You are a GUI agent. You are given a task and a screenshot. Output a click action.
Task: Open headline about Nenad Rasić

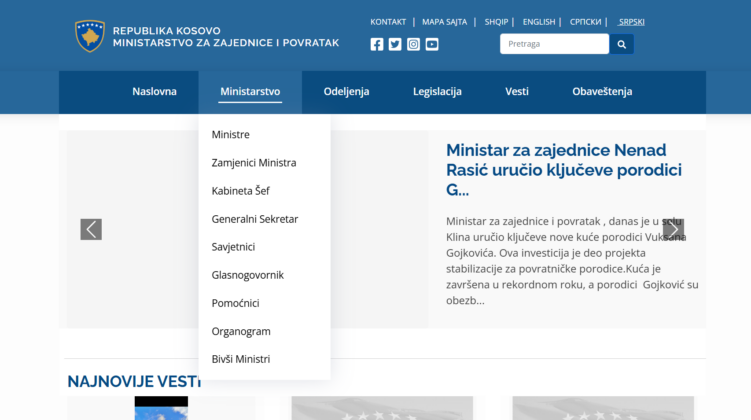(564, 170)
